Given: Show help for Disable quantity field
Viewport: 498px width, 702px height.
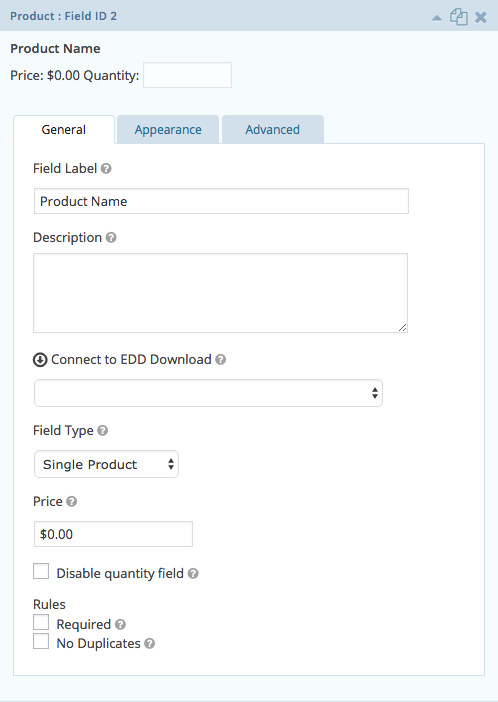Looking at the screenshot, I should [193, 574].
